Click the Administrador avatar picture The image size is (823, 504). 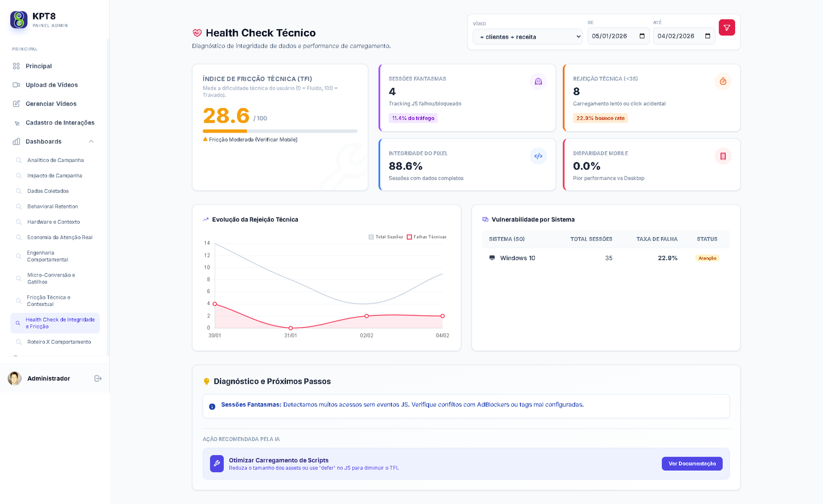[15, 379]
